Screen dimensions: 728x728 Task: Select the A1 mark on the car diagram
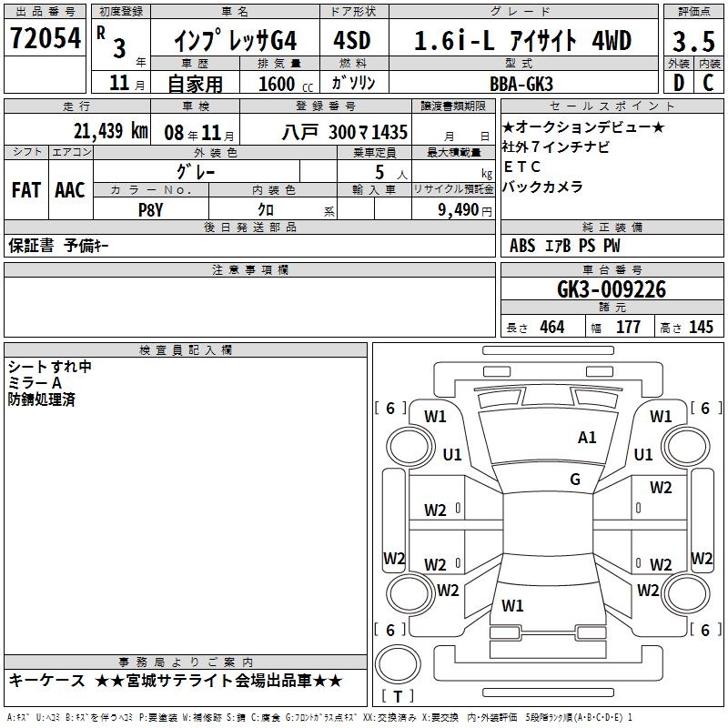click(587, 438)
